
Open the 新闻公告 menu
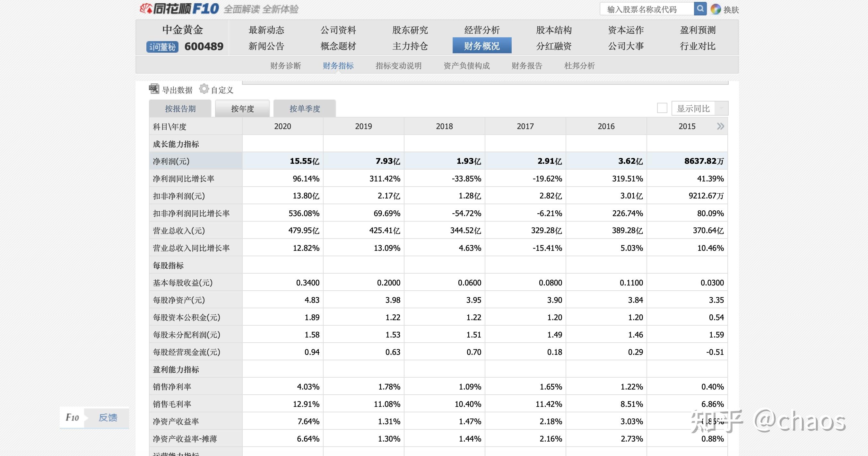pyautogui.click(x=266, y=46)
